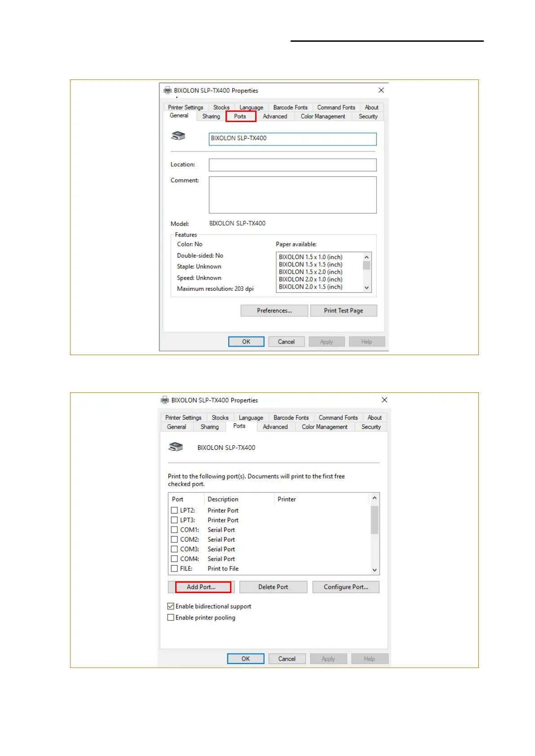The image size is (535, 756).
Task: Click the Preferences... button
Action: tap(274, 311)
